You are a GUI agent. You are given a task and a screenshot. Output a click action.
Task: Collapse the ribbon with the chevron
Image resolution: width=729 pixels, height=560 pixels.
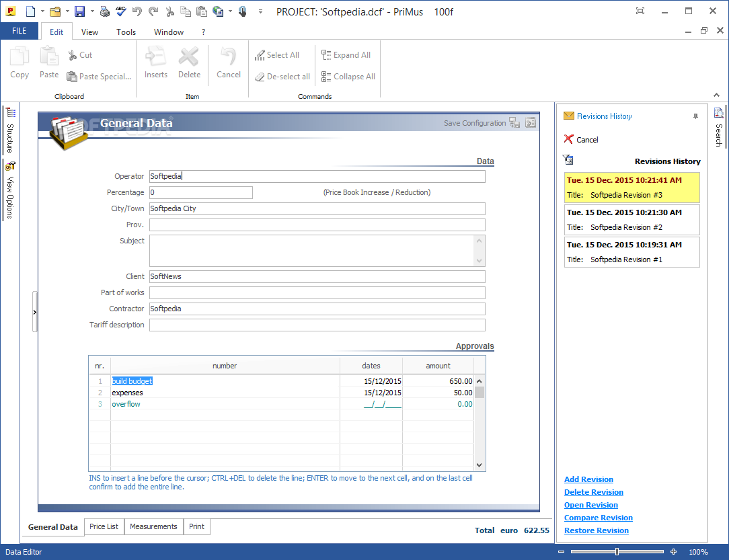tap(716, 95)
